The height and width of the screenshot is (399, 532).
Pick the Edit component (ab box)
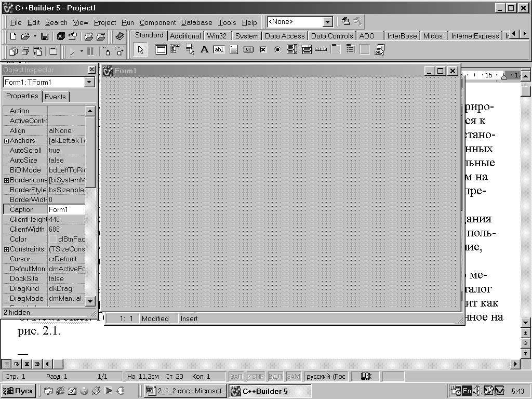point(219,50)
